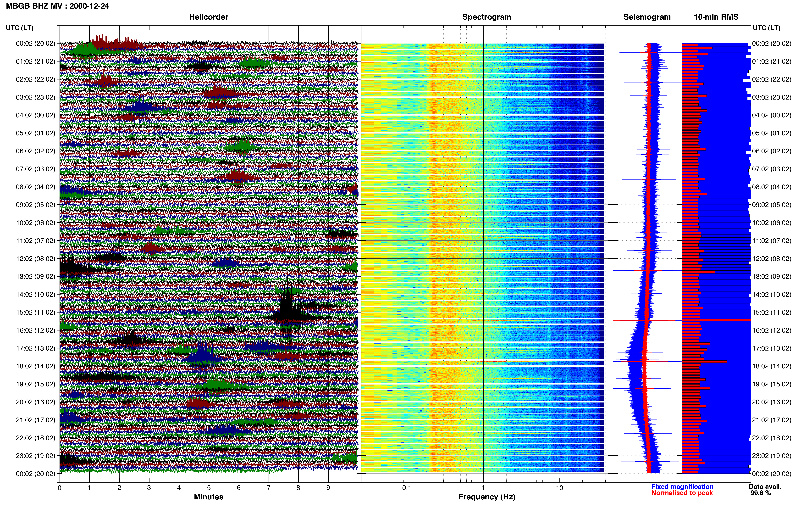
Task: Select the 'Spectrogram' panel heading
Action: [x=487, y=17]
